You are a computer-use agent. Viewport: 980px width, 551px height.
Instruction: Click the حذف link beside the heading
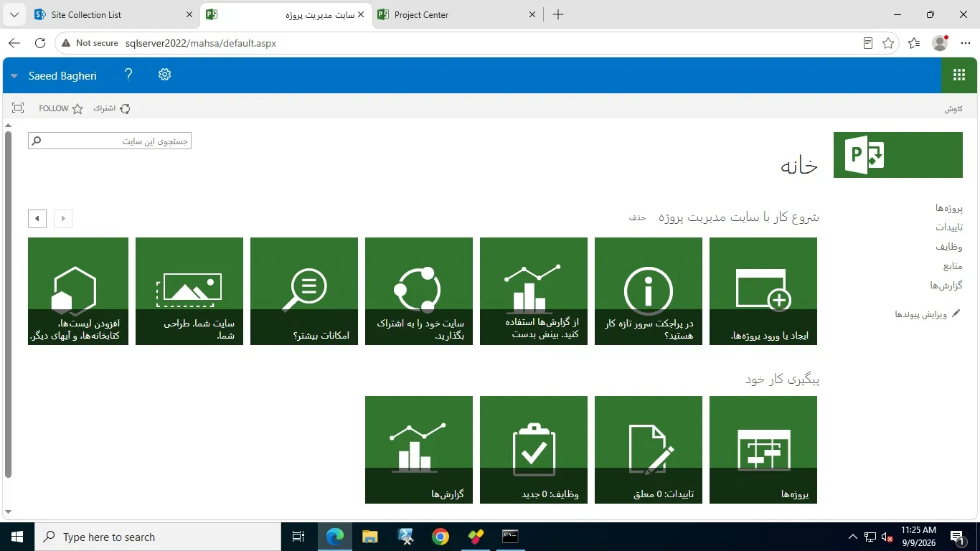pyautogui.click(x=637, y=217)
